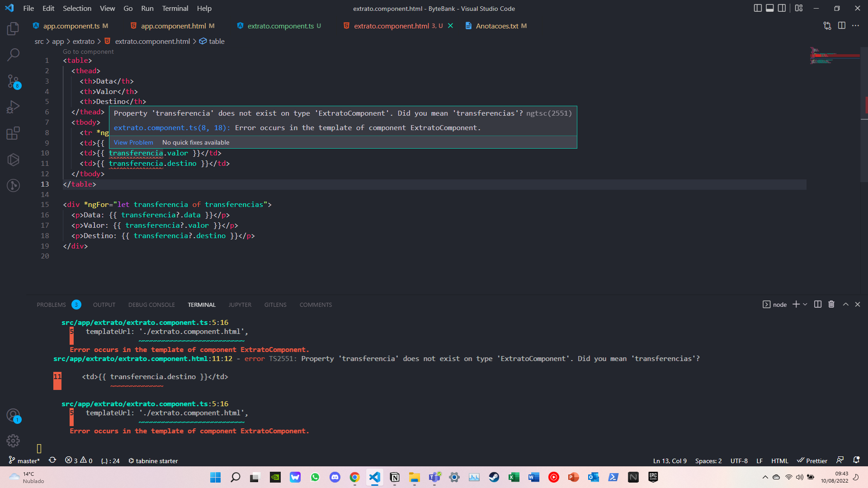This screenshot has height=488, width=868.
Task: Click tabnine starter status item
Action: pos(153,460)
